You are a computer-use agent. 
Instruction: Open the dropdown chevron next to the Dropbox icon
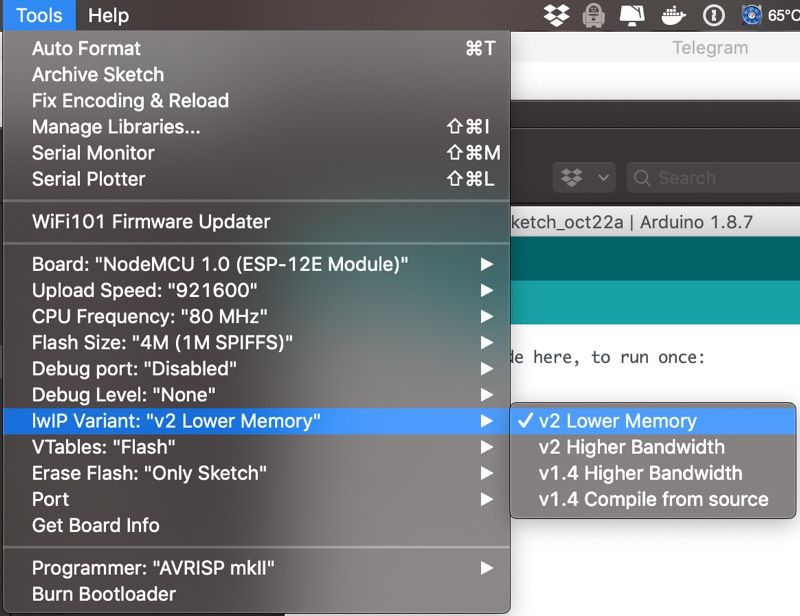pyautogui.click(x=603, y=177)
